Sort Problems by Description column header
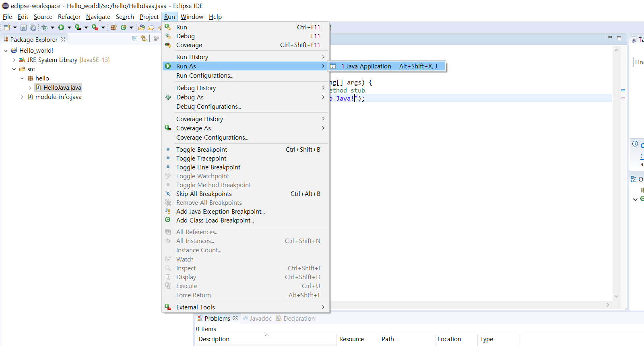The height and width of the screenshot is (346, 644). click(266, 339)
